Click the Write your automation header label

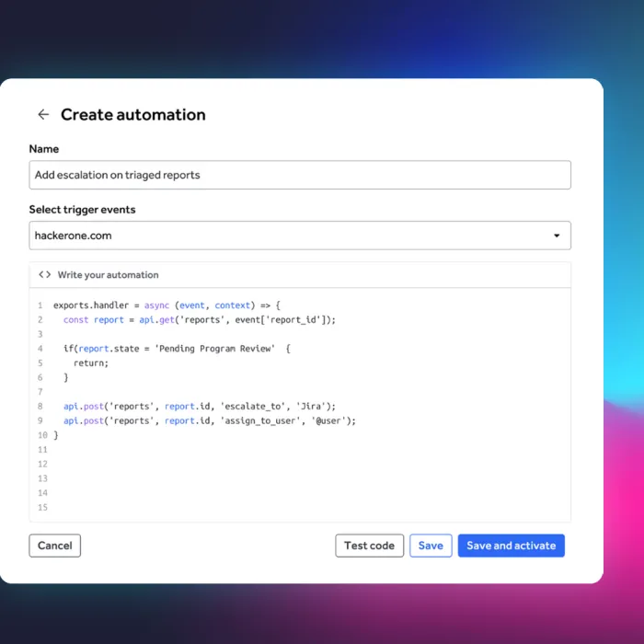pyautogui.click(x=108, y=275)
